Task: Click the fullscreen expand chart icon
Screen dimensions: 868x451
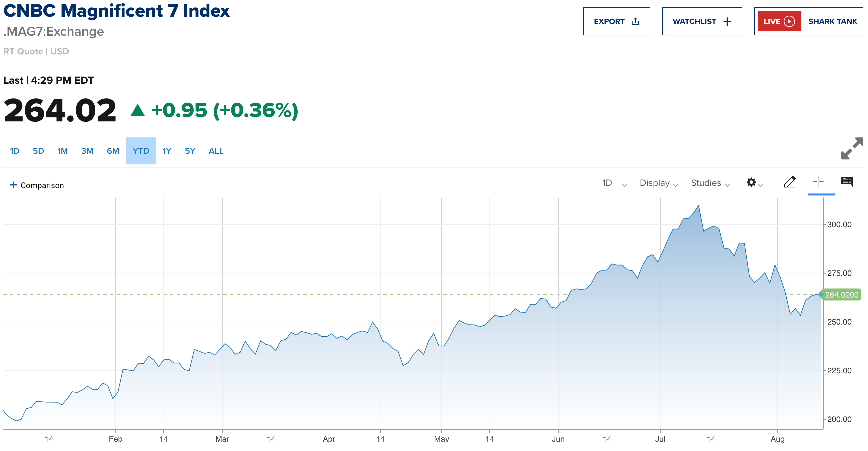Action: coord(851,148)
